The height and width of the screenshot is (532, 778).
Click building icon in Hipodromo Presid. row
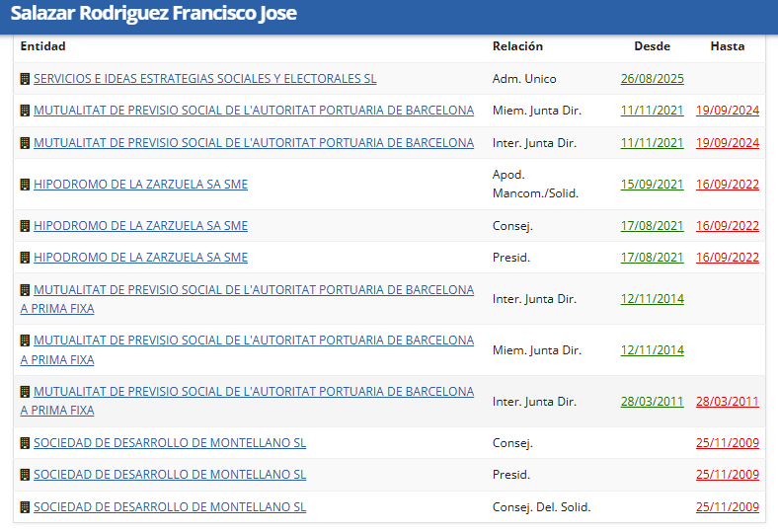(26, 258)
